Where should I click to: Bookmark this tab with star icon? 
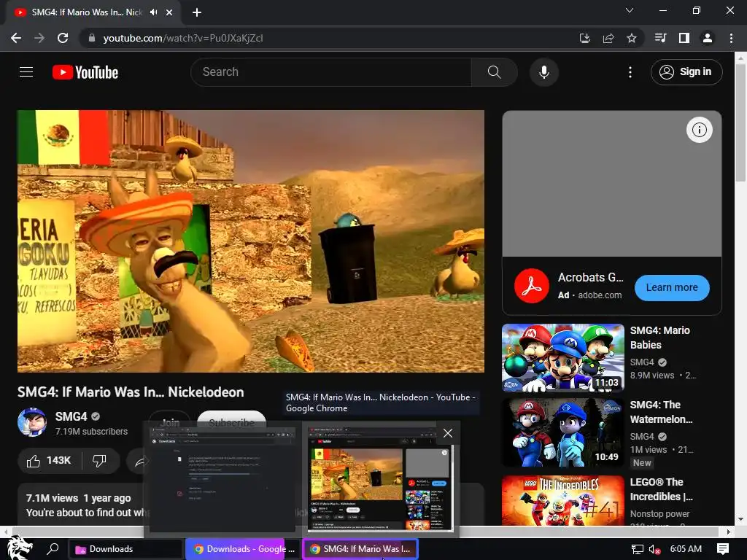pos(632,38)
